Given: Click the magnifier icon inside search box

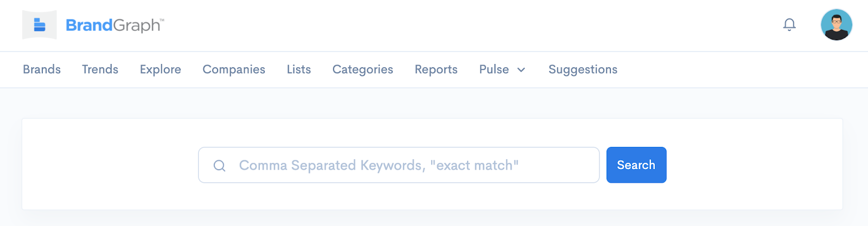Looking at the screenshot, I should point(219,165).
